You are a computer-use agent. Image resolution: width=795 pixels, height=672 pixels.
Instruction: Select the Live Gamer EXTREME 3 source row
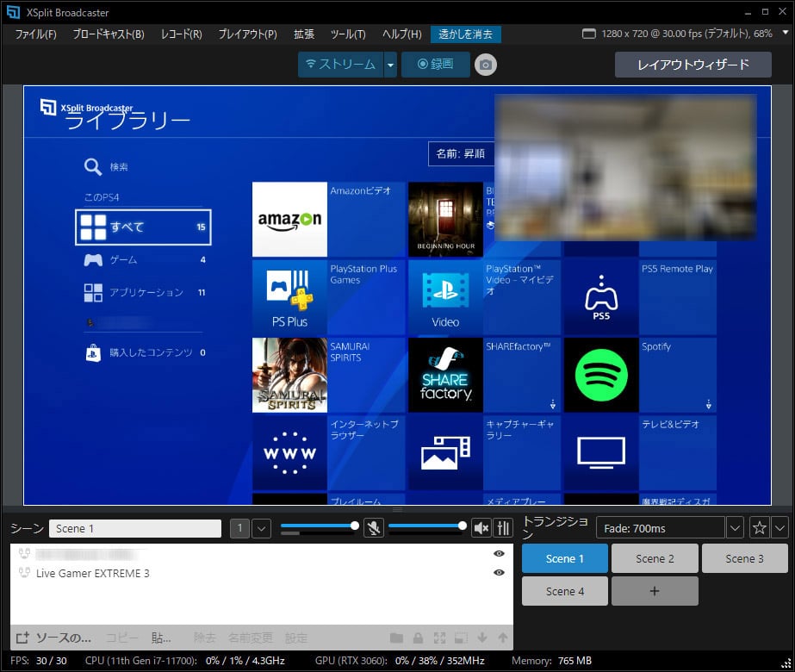[x=262, y=573]
